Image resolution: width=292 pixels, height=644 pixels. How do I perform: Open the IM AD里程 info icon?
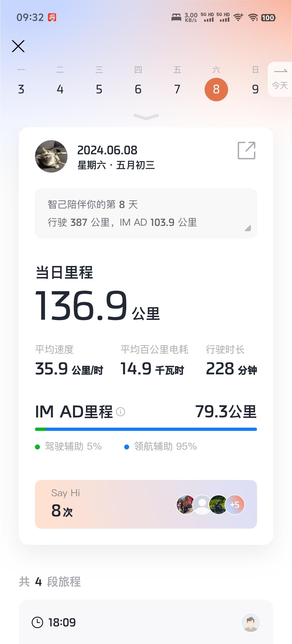point(121,412)
